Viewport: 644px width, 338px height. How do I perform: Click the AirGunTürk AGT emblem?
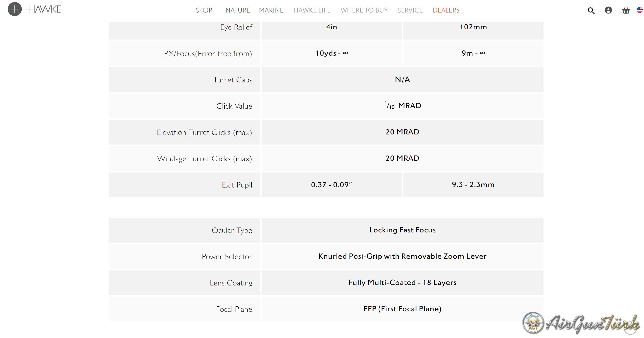click(533, 323)
